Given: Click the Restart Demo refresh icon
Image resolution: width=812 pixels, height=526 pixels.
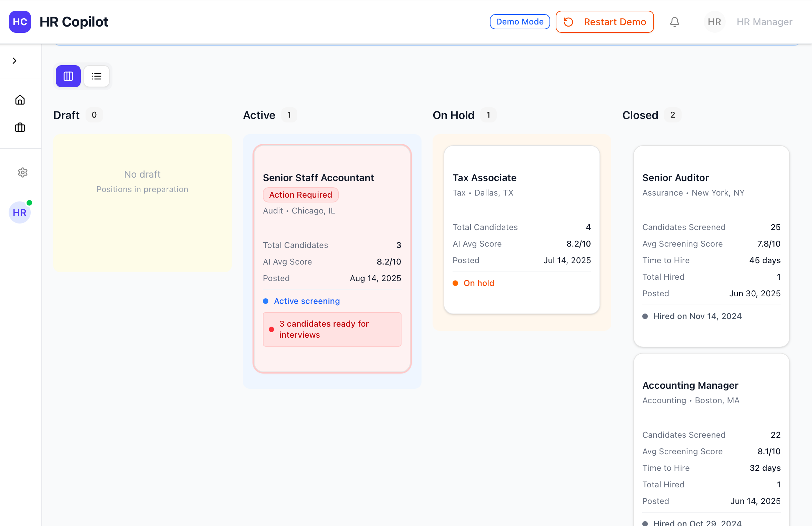Looking at the screenshot, I should (x=568, y=22).
